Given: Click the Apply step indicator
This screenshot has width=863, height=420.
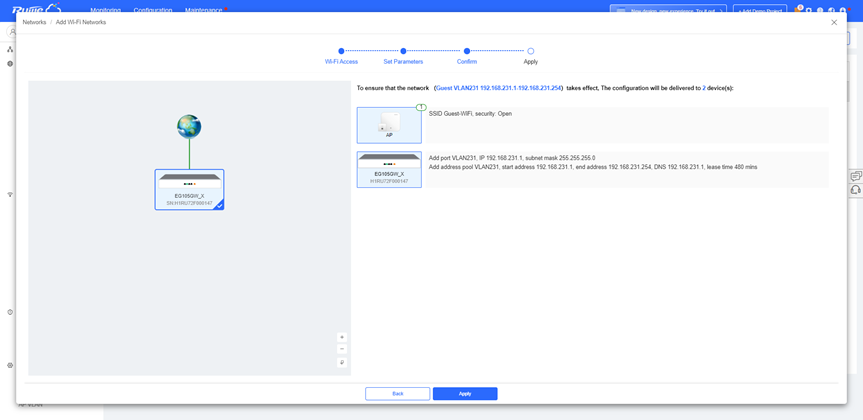Looking at the screenshot, I should 531,56.
